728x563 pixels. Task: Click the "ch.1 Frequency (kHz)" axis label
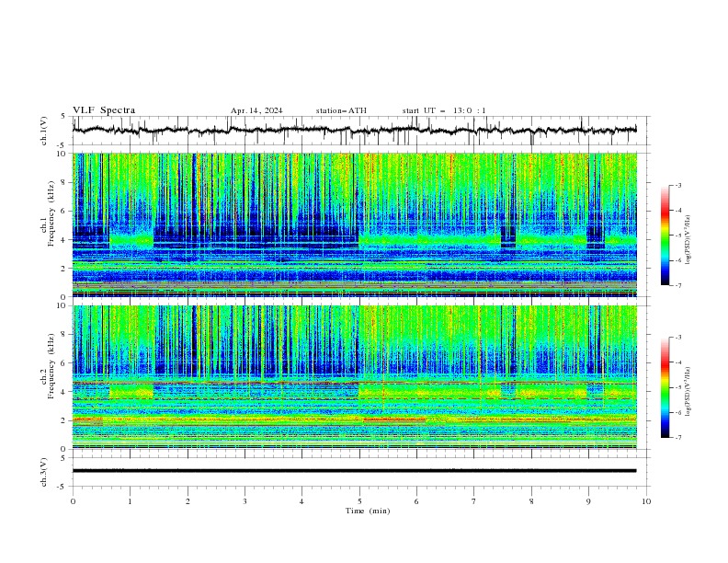pos(48,213)
